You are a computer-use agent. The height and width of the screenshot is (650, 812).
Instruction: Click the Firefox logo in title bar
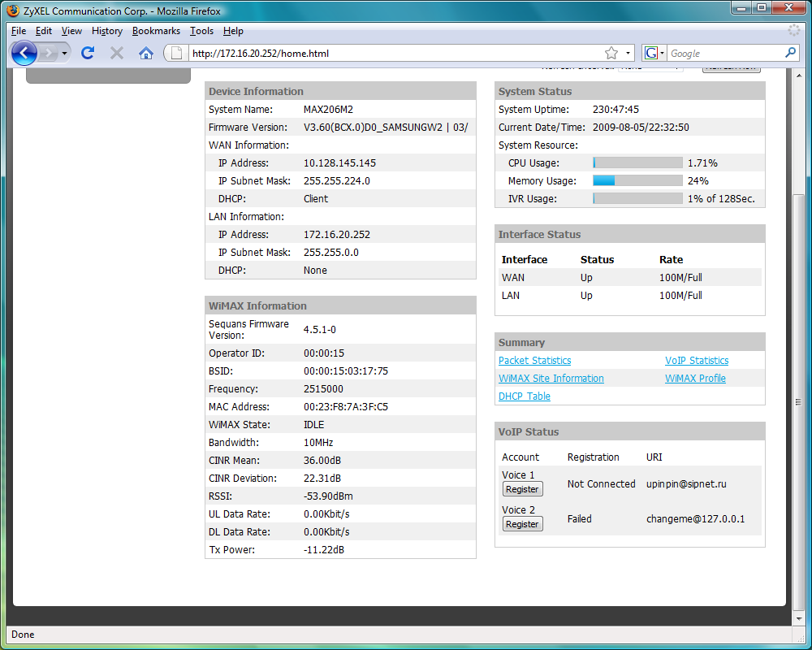[x=13, y=11]
